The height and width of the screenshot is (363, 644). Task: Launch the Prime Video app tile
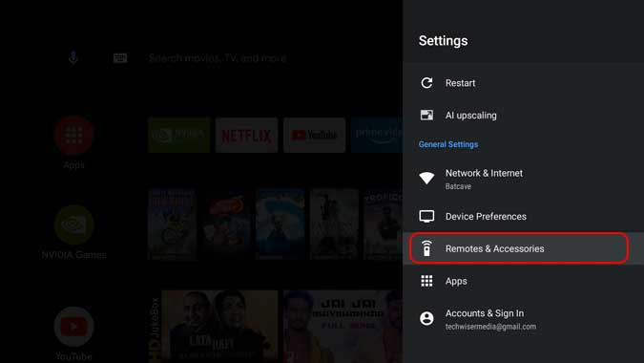(377, 136)
